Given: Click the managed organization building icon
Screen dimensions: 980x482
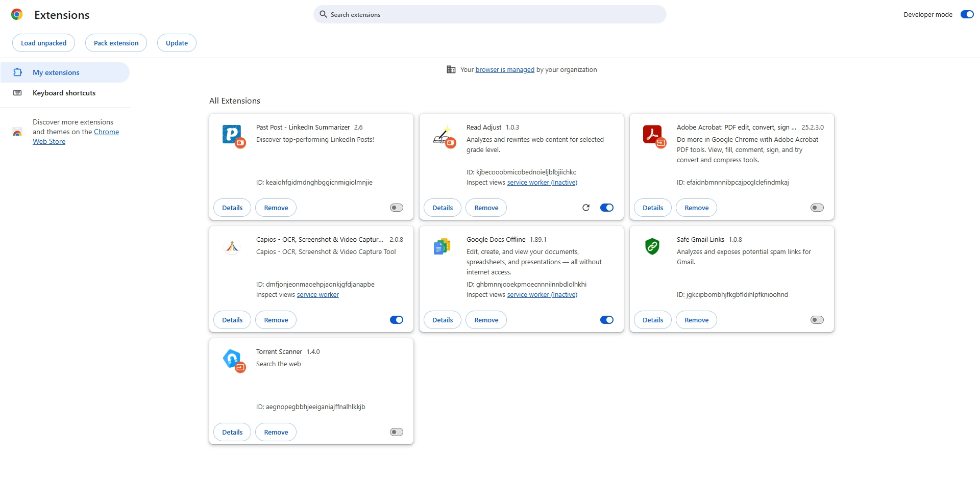Looking at the screenshot, I should pyautogui.click(x=451, y=69).
